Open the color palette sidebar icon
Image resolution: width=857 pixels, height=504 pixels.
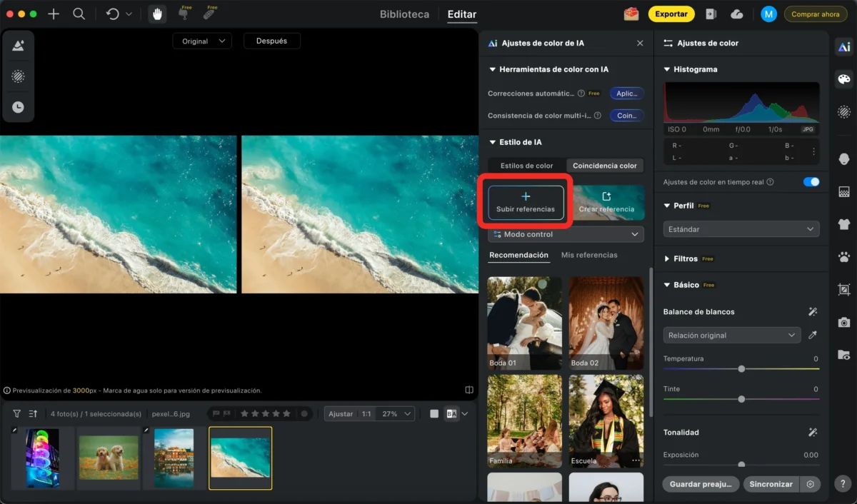point(844,79)
